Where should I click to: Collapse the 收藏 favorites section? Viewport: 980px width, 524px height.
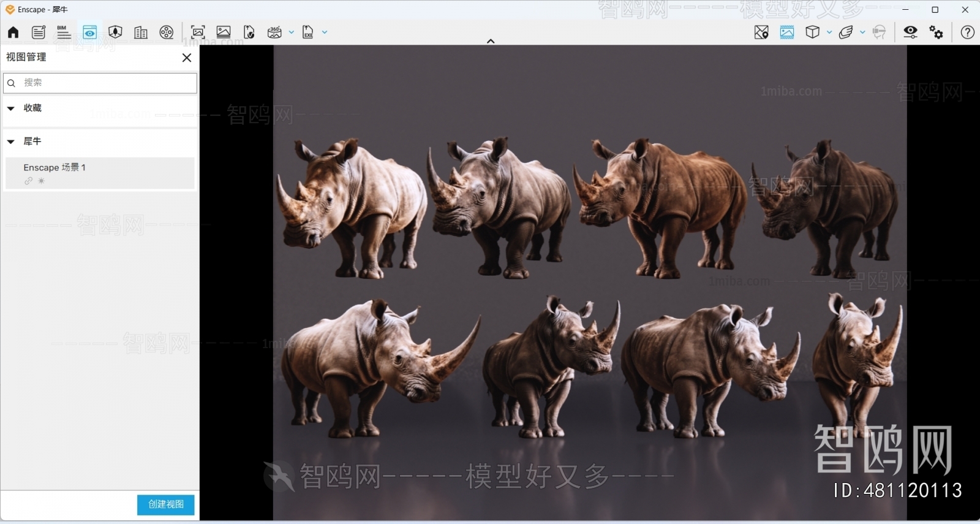(x=10, y=108)
